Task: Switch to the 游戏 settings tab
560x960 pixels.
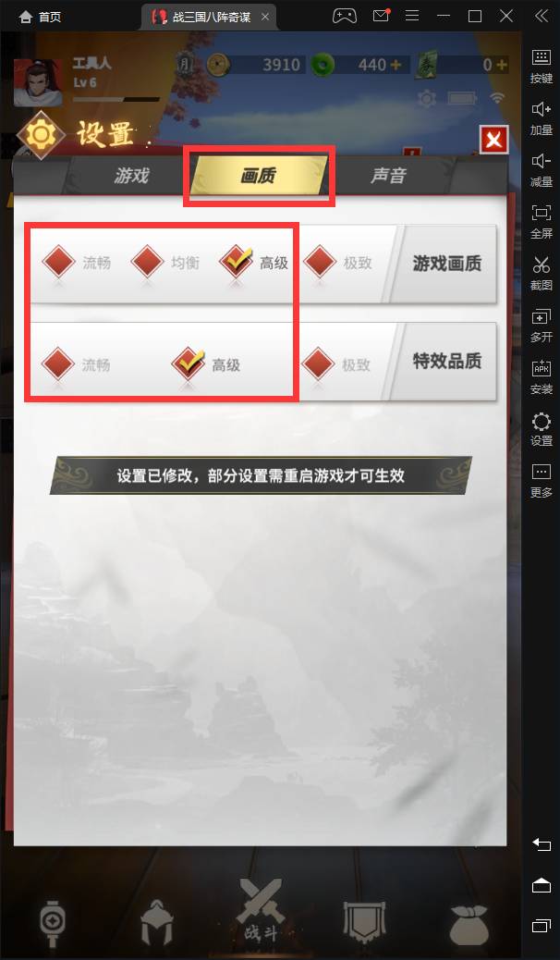Action: [x=131, y=176]
